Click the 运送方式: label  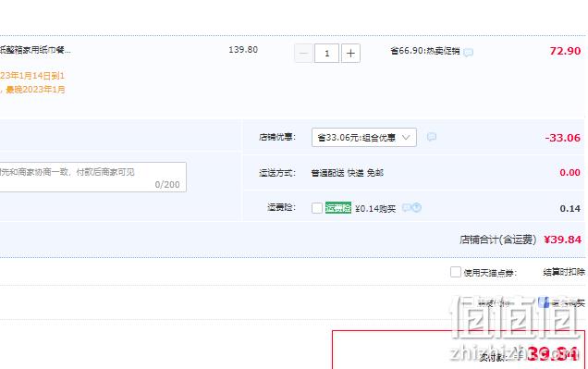click(x=277, y=173)
